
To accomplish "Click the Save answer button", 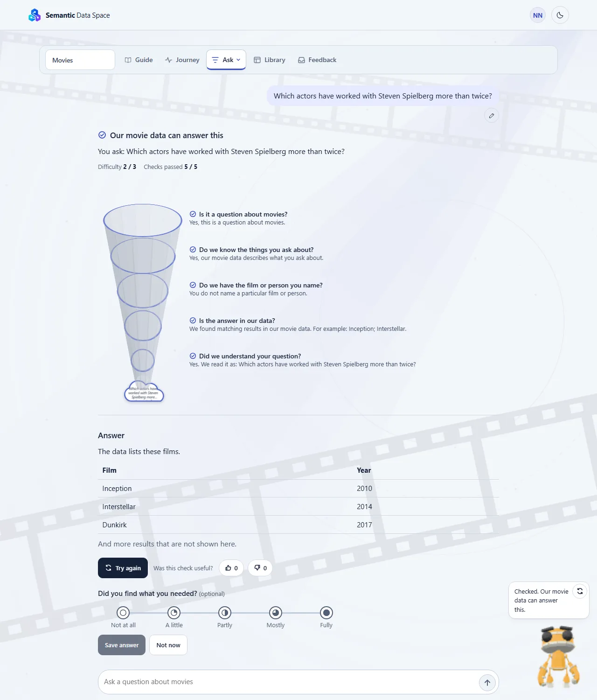I will tap(122, 645).
